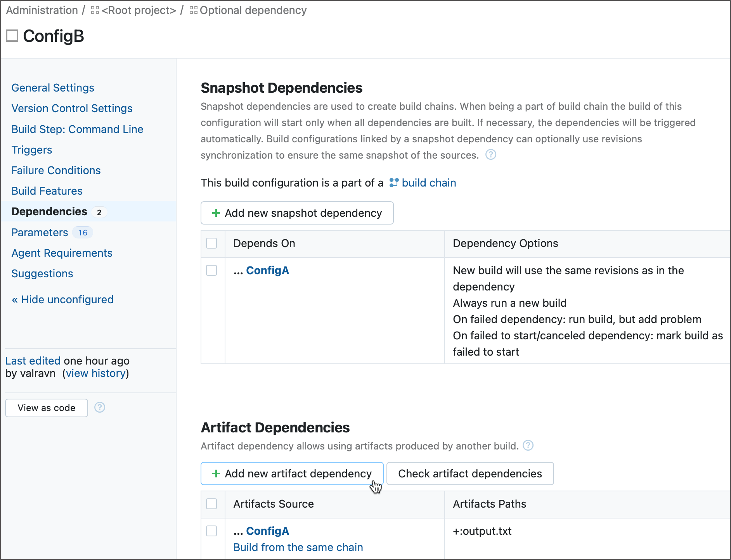Collapse unconfigured sections via Hide unconfigured

point(62,299)
